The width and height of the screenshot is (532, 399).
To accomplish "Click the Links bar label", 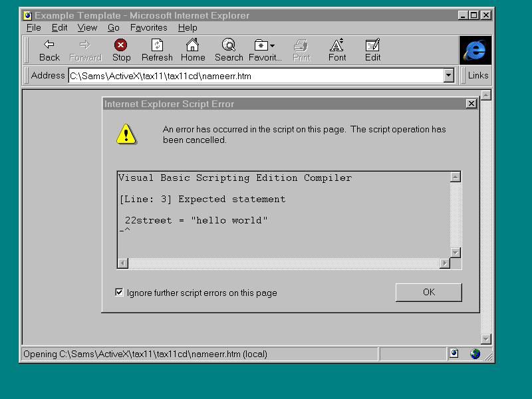I will 477,75.
